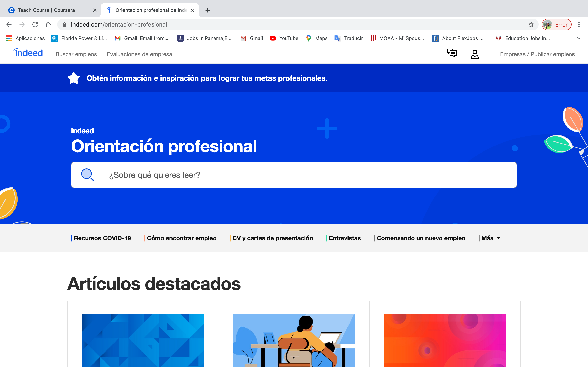The width and height of the screenshot is (588, 367).
Task: Open the Aplicaciones apps grid bookmark
Action: coord(26,38)
